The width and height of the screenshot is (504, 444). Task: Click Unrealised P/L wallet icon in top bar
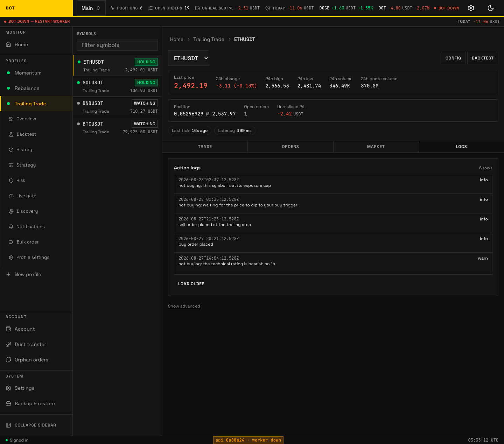[x=197, y=8]
